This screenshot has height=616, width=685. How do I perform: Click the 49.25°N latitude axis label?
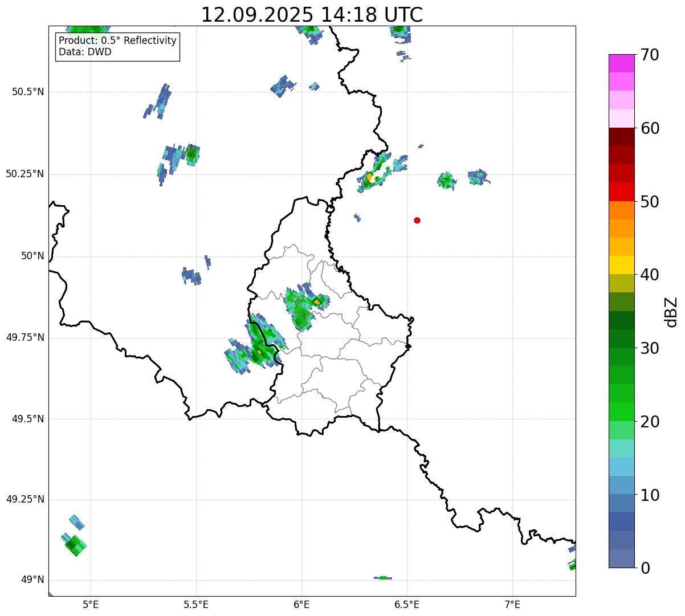(x=25, y=500)
